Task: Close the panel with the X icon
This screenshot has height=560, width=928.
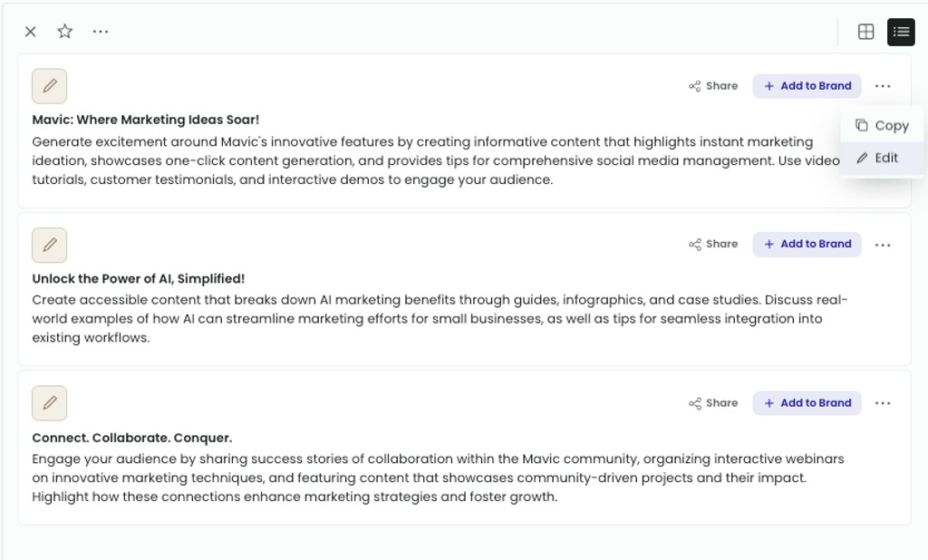Action: point(31,32)
